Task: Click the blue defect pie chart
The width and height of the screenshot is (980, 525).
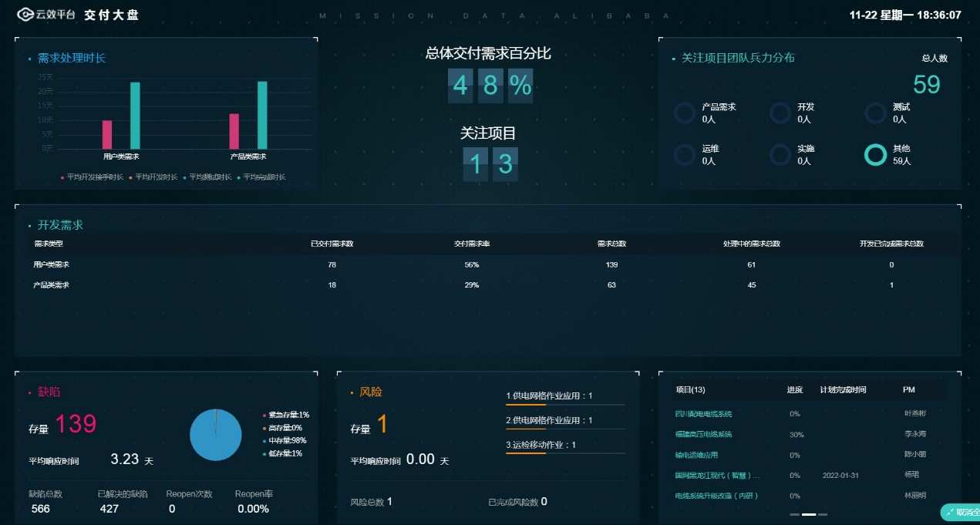Action: (x=215, y=434)
